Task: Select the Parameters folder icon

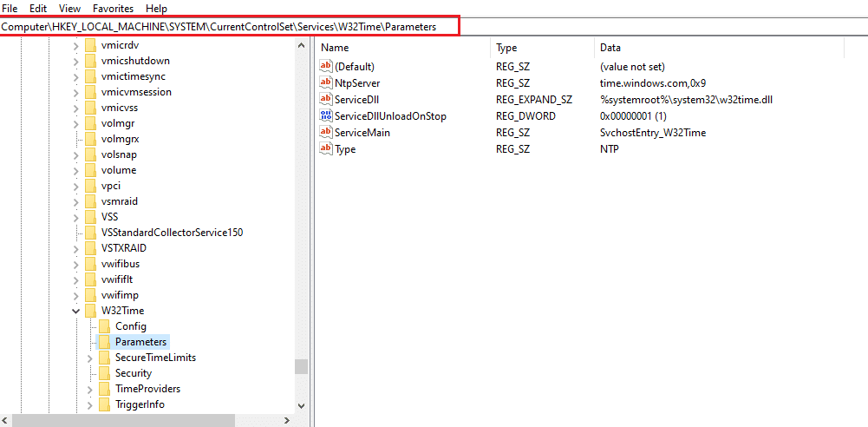Action: [105, 342]
